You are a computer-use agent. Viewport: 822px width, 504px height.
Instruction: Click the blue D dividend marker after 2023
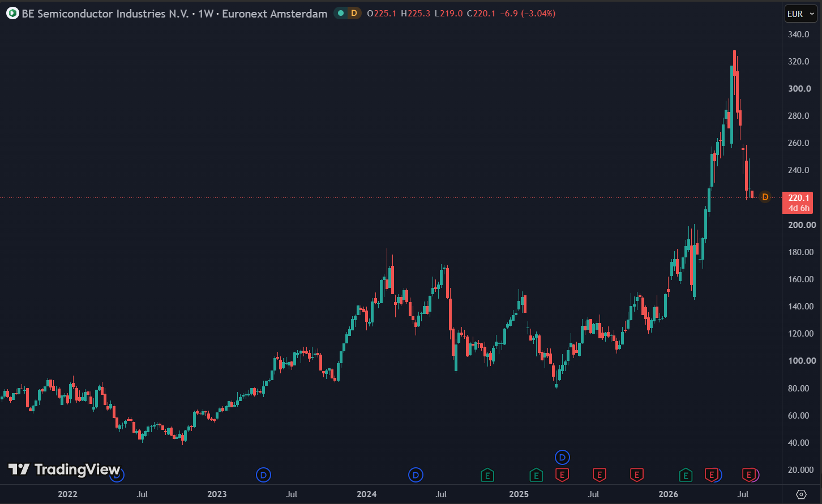point(263,475)
